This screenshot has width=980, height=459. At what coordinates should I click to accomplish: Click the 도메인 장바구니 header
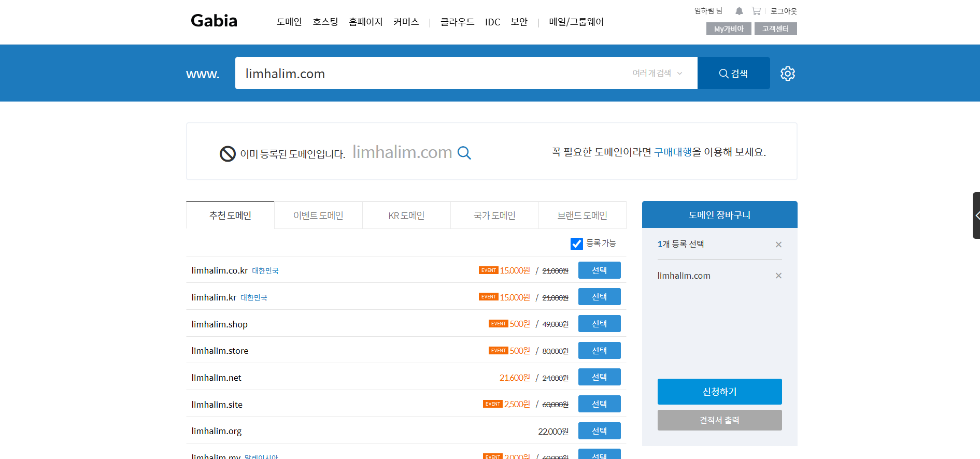[719, 214]
